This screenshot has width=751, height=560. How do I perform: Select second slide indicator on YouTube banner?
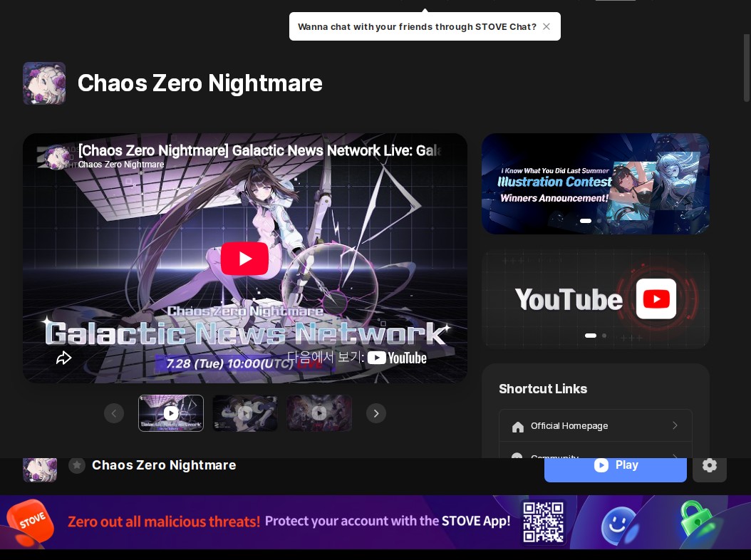coord(604,336)
